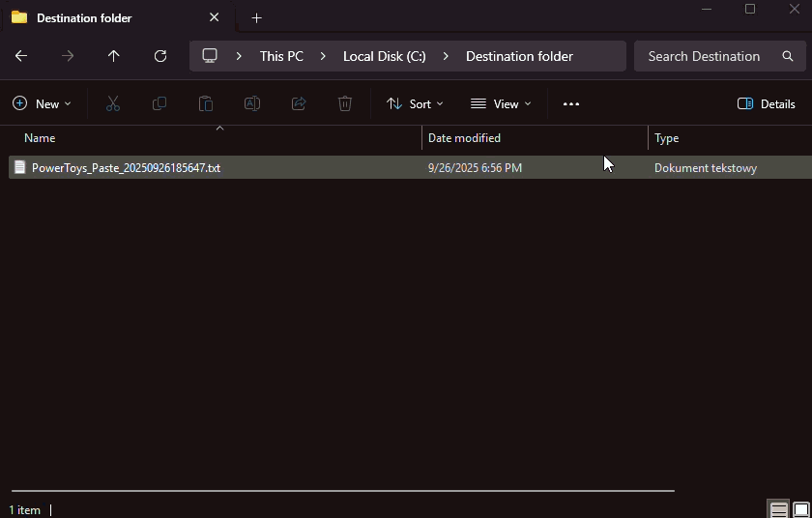This screenshot has height=518, width=812.
Task: Refresh the current folder view
Action: coord(160,56)
